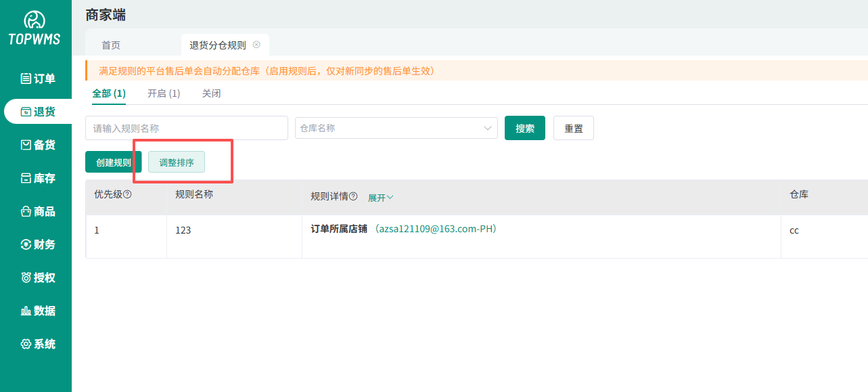Open the 数据 sidebar menu

tap(38, 311)
